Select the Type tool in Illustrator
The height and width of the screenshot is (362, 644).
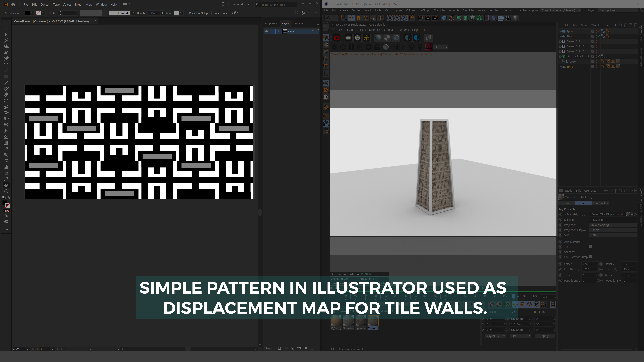[x=6, y=65]
